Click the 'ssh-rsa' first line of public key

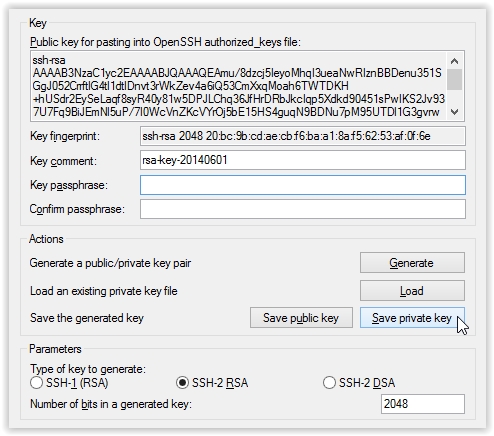click(49, 60)
